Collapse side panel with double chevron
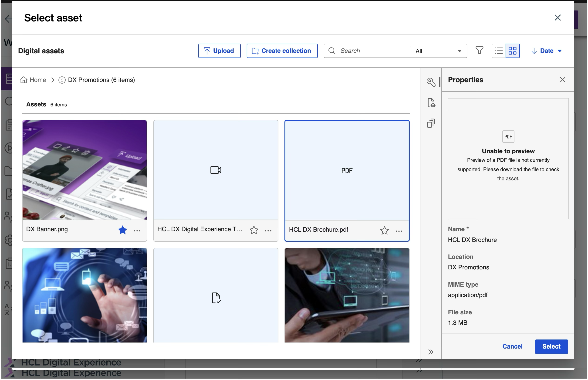Viewport: 588px width, 380px height. [431, 352]
